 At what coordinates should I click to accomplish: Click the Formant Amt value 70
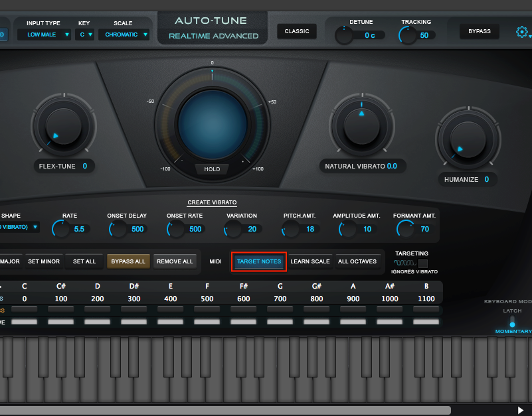coord(425,229)
